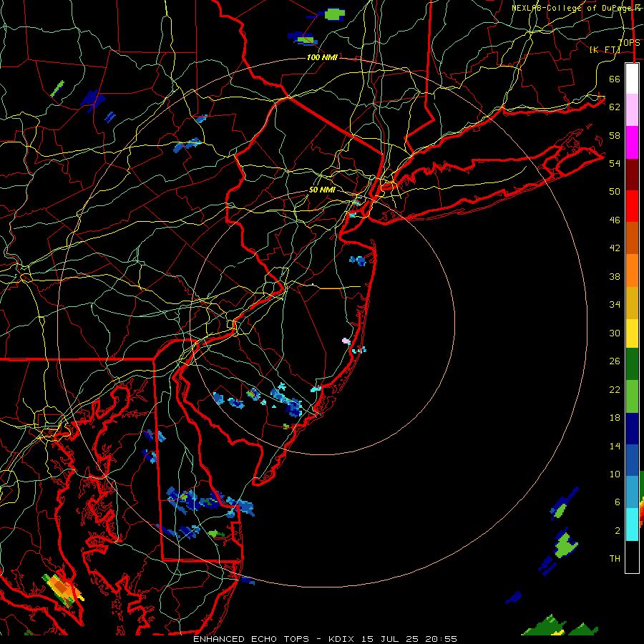Select the magenta legend swatch
Image resolution: width=644 pixels, height=644 pixels.
pyautogui.click(x=632, y=142)
